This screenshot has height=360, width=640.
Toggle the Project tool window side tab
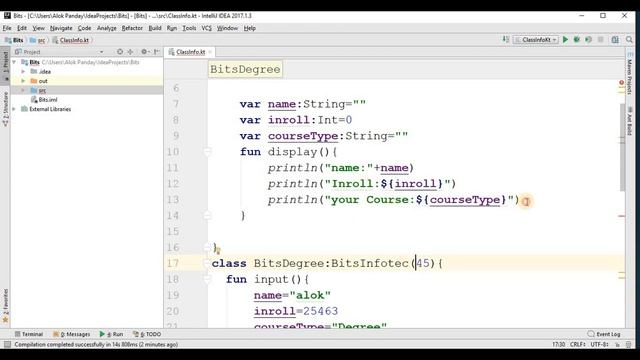5,65
